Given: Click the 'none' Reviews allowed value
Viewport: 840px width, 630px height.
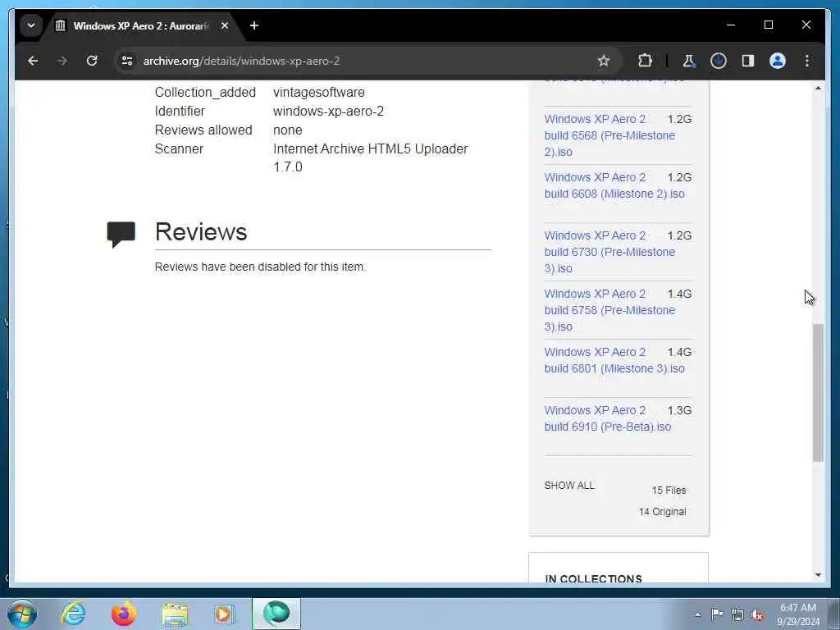Looking at the screenshot, I should click(x=288, y=130).
